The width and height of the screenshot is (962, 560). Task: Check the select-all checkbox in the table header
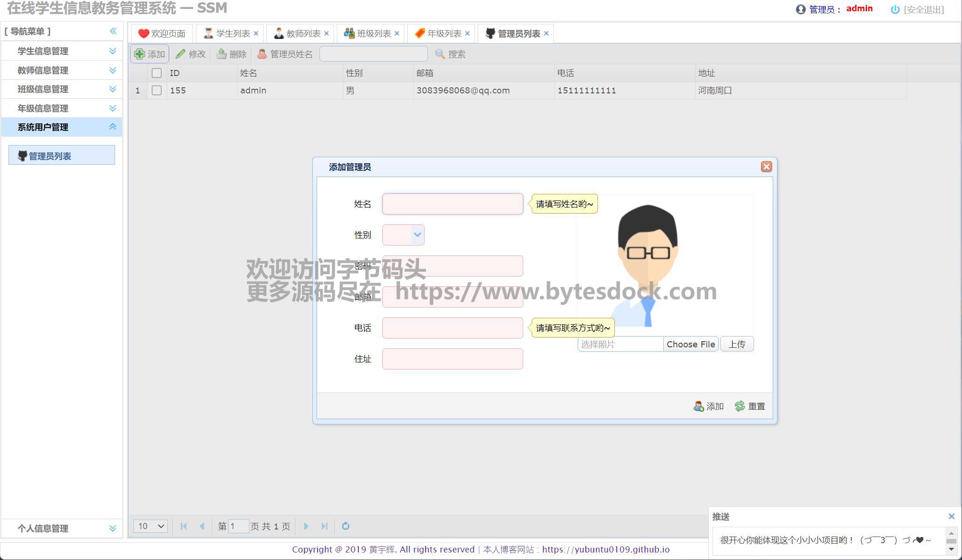point(156,73)
